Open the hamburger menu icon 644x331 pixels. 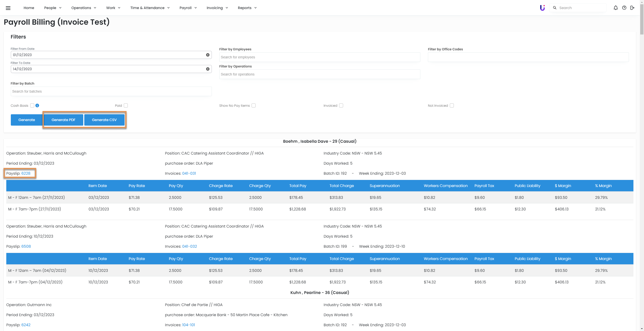click(x=8, y=8)
